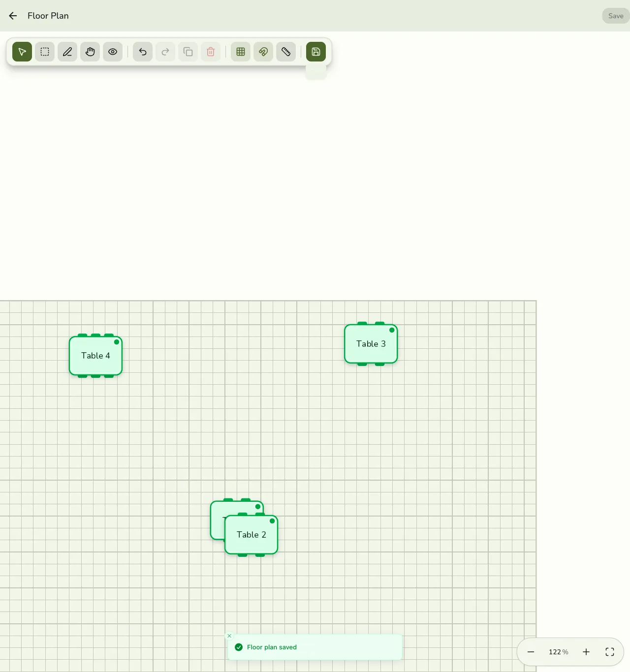
Task: Choose the pencil draw tool
Action: (67, 52)
